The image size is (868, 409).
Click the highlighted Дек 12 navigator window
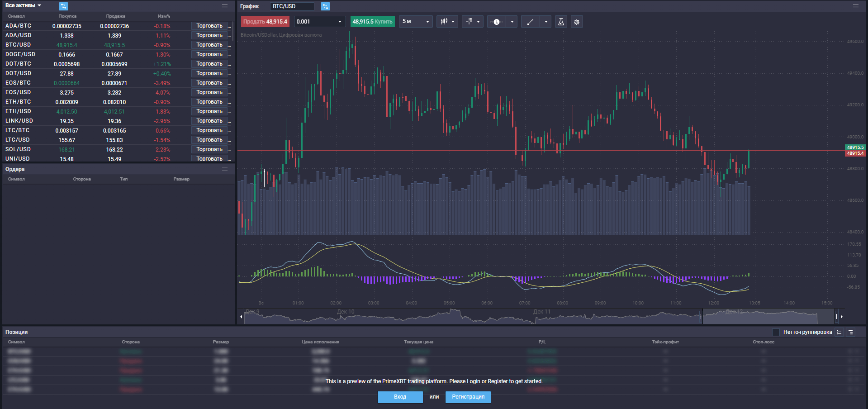pos(769,316)
